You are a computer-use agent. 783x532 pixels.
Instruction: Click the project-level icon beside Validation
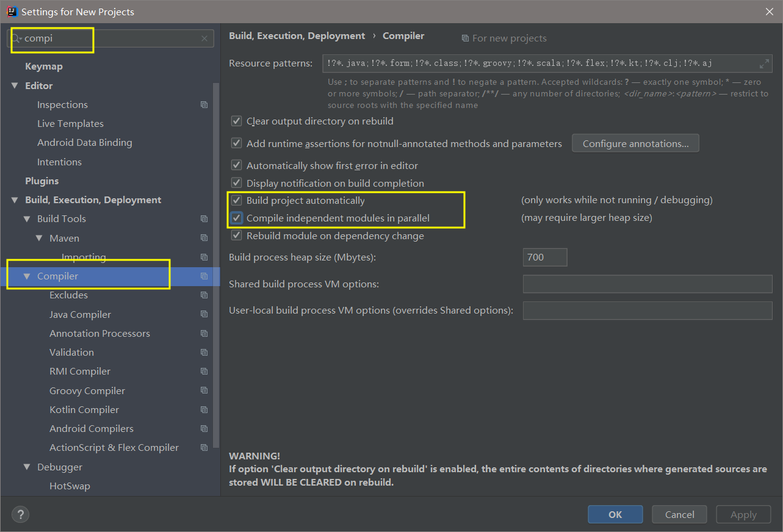click(x=204, y=353)
